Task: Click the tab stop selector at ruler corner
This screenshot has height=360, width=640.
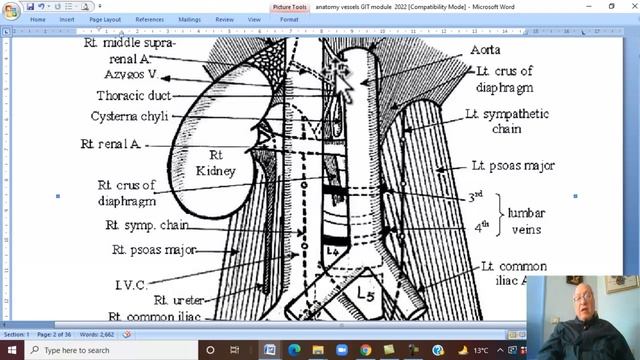Action: (x=6, y=31)
